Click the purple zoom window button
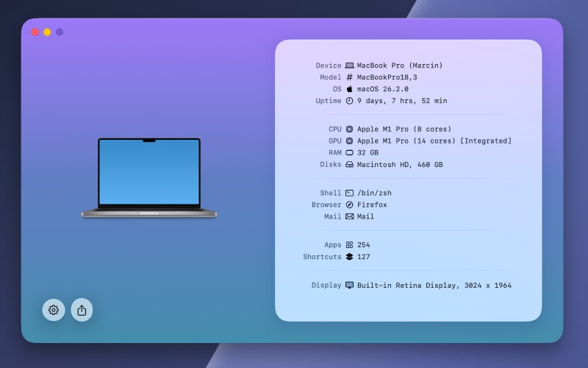Viewport: 588px width, 368px height. pos(60,32)
